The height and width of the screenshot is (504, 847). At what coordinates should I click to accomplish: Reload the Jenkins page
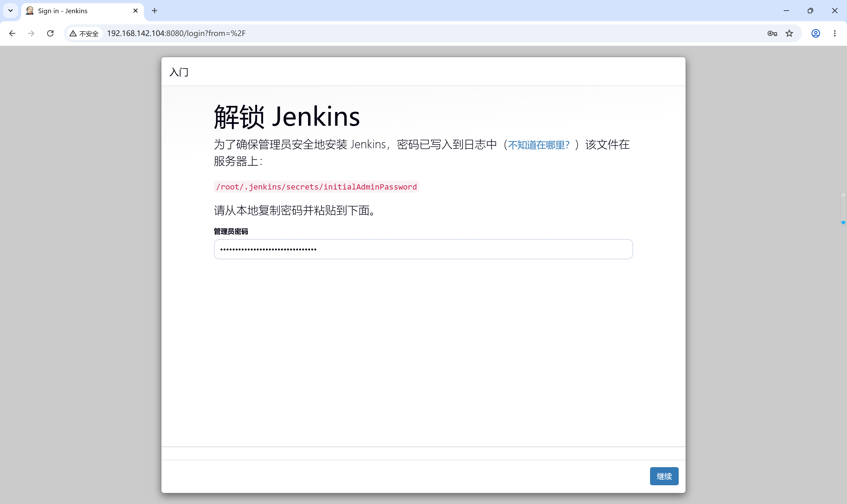[x=50, y=33]
